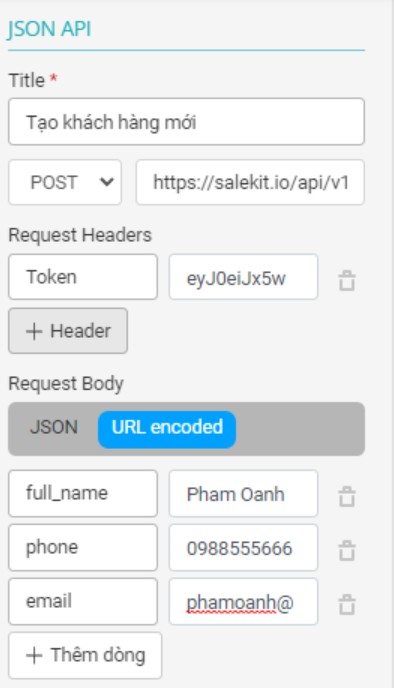Click the phamoanh@ email value field
394x688 pixels.
244,602
